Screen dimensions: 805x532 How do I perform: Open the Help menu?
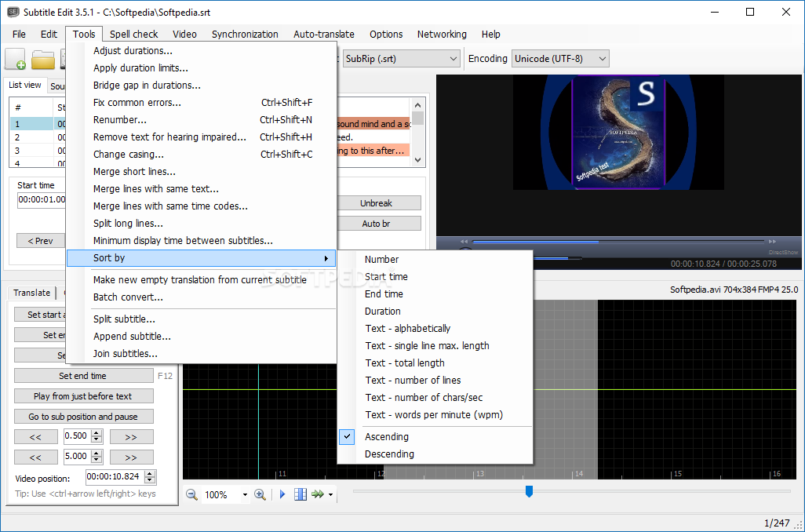coord(491,35)
